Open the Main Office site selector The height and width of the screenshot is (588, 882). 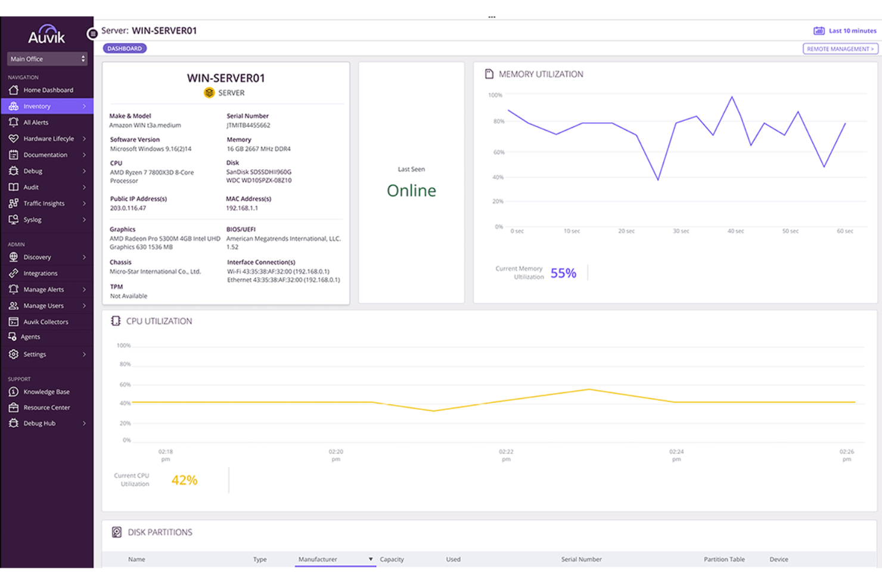tap(46, 58)
